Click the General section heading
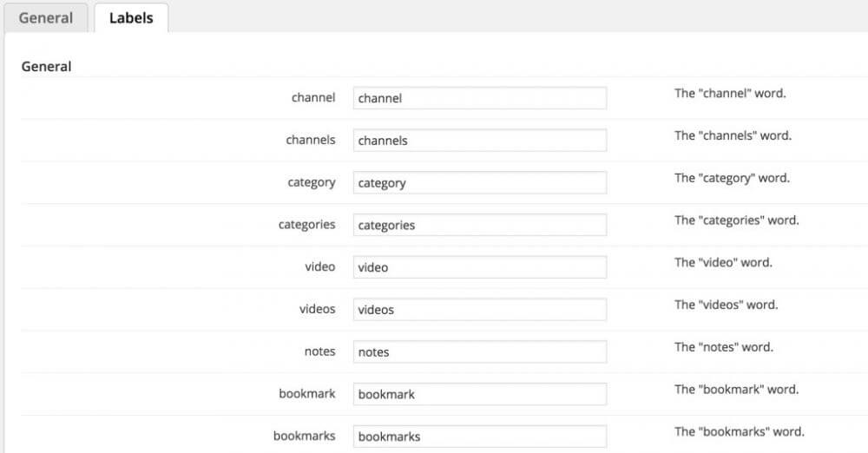The image size is (868, 453). [x=46, y=66]
